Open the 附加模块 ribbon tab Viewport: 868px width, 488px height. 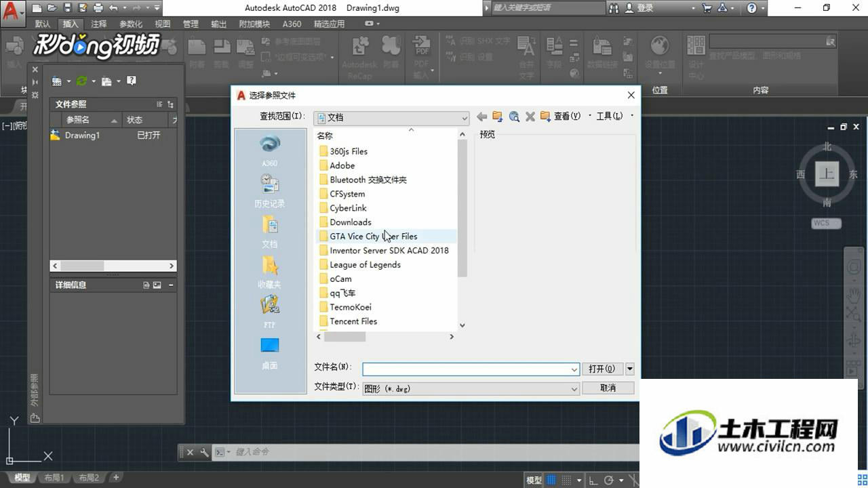[x=254, y=24]
